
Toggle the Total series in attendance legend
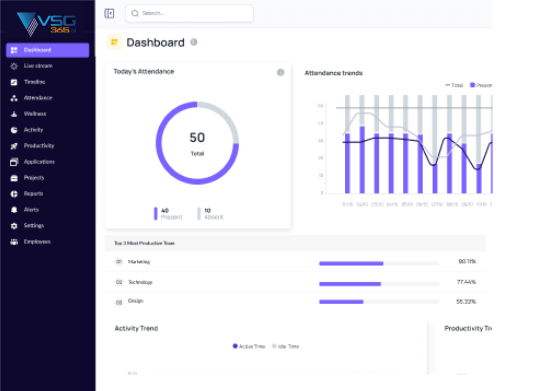[454, 85]
